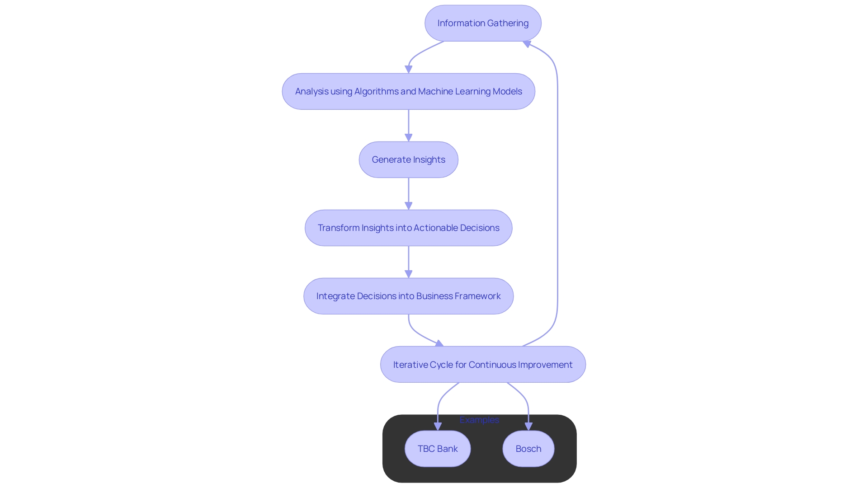Toggle visibility of Bosch example
The height and width of the screenshot is (488, 868).
527,448
